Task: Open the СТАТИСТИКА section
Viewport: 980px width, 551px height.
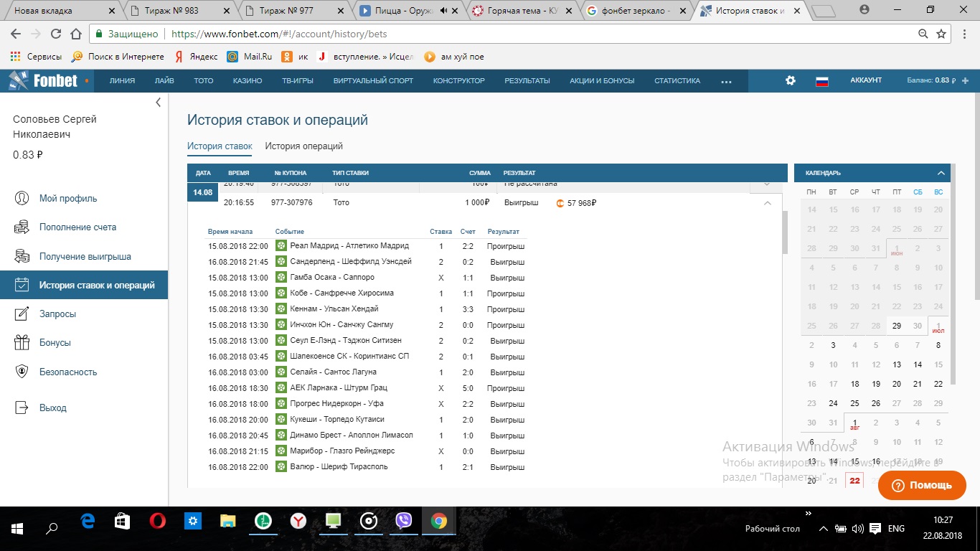Action: click(x=677, y=80)
